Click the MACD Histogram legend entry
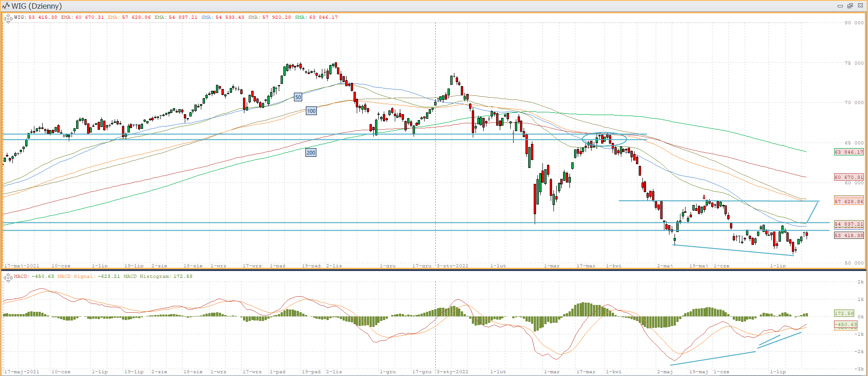 [x=158, y=276]
